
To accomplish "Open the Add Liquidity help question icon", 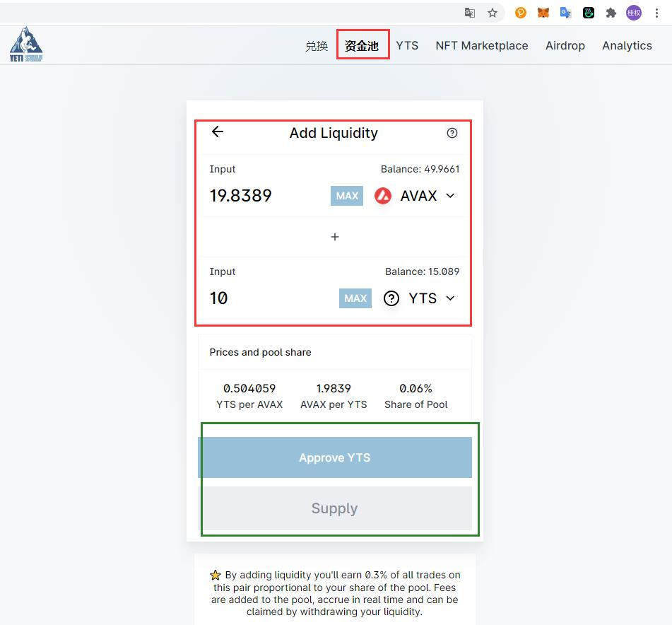I will click(x=452, y=133).
